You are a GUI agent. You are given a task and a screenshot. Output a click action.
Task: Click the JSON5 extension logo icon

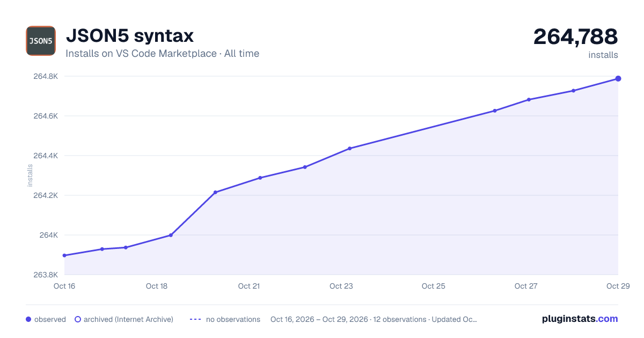[41, 41]
